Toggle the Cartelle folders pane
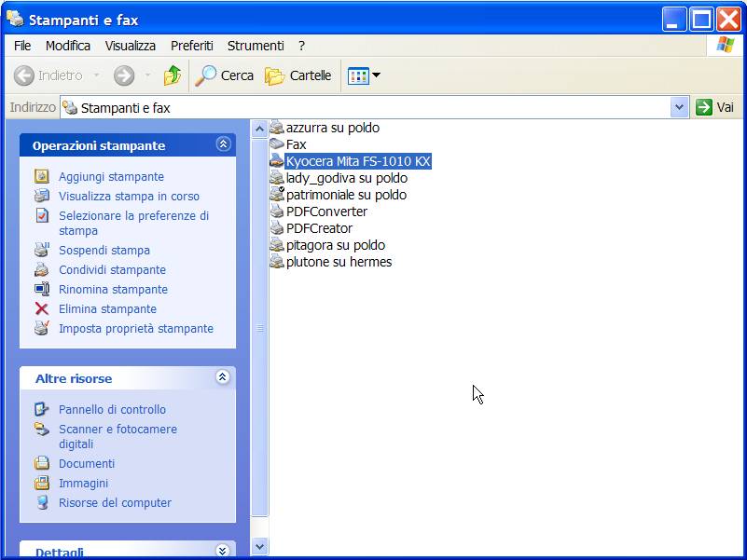The height and width of the screenshot is (560, 747). click(298, 75)
